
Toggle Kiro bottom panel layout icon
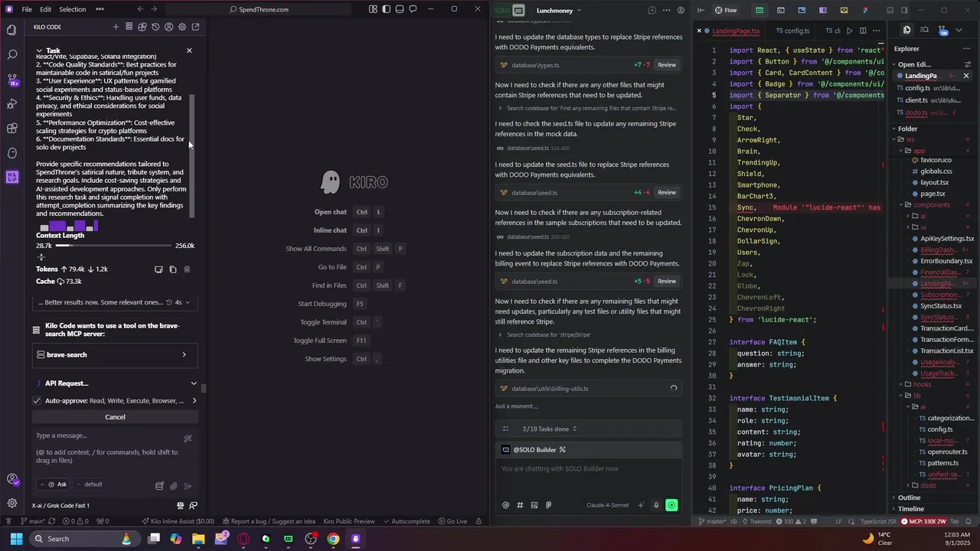click(400, 9)
